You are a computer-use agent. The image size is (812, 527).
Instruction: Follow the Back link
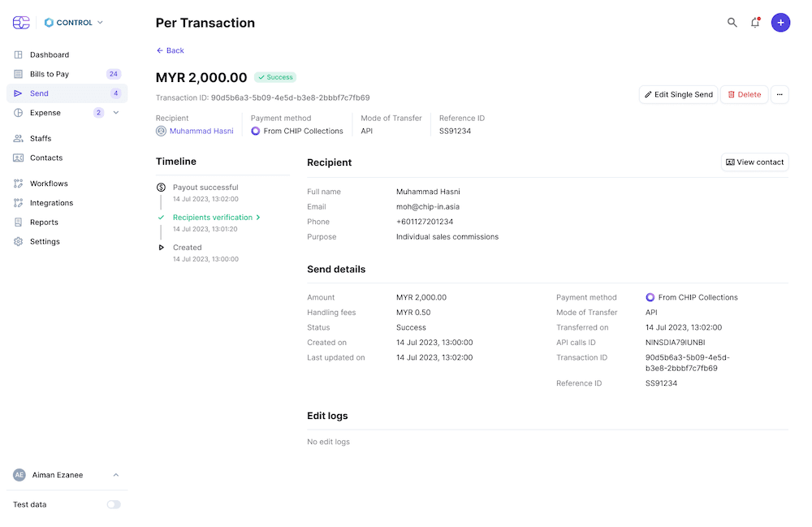point(171,50)
